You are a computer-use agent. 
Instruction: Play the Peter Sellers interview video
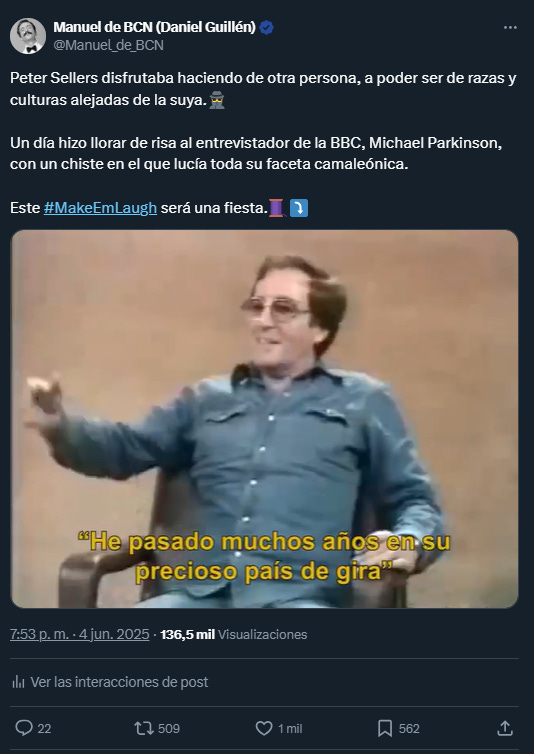click(x=265, y=419)
